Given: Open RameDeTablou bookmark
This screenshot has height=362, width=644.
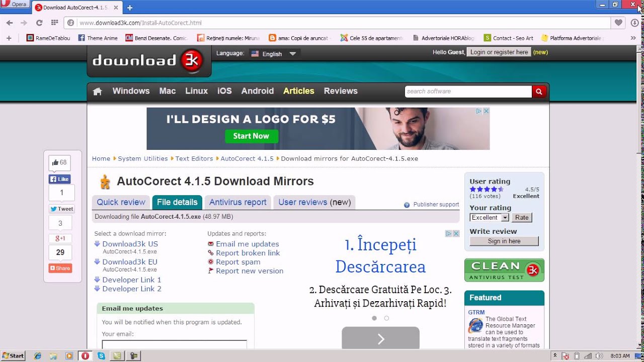Looking at the screenshot, I should point(48,38).
